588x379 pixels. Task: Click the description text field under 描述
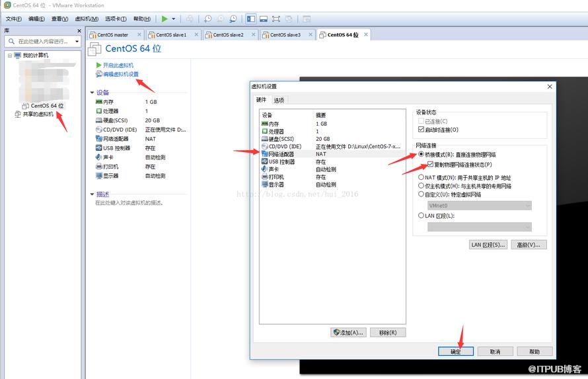point(129,202)
